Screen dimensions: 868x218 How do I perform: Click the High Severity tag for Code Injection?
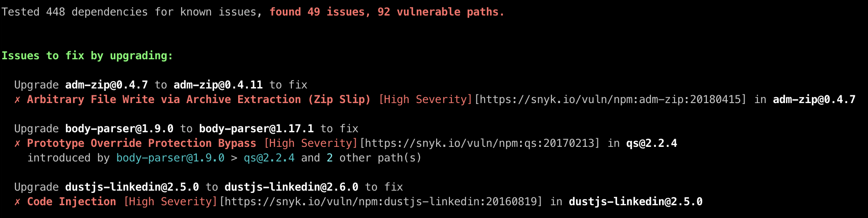171,202
